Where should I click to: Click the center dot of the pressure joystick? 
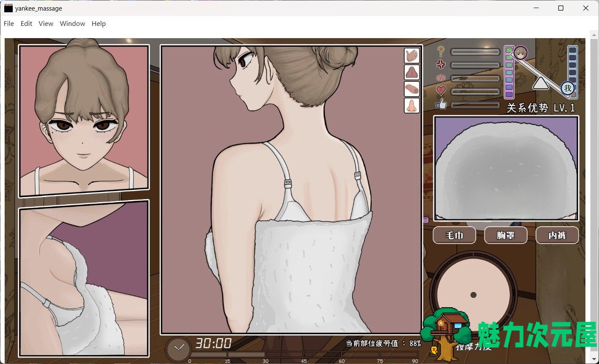(x=473, y=295)
